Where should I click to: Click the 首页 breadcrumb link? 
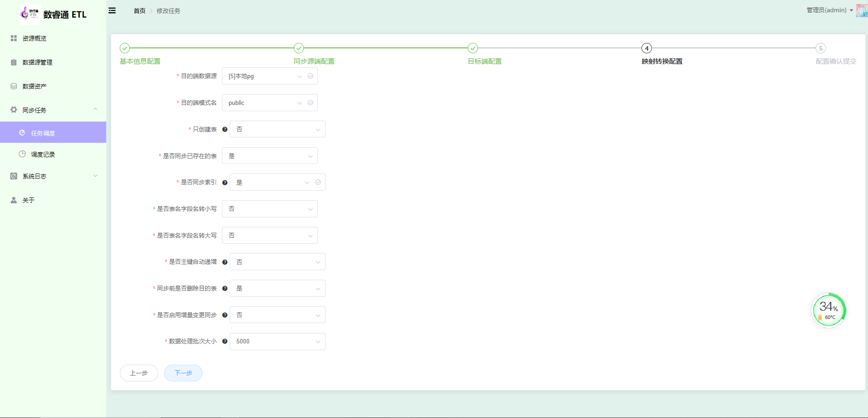click(x=139, y=11)
